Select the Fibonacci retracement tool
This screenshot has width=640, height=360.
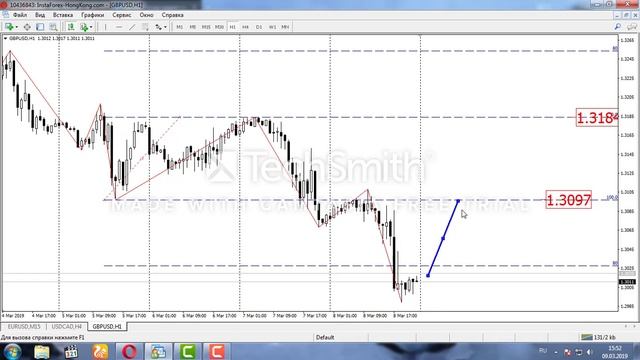[145, 27]
